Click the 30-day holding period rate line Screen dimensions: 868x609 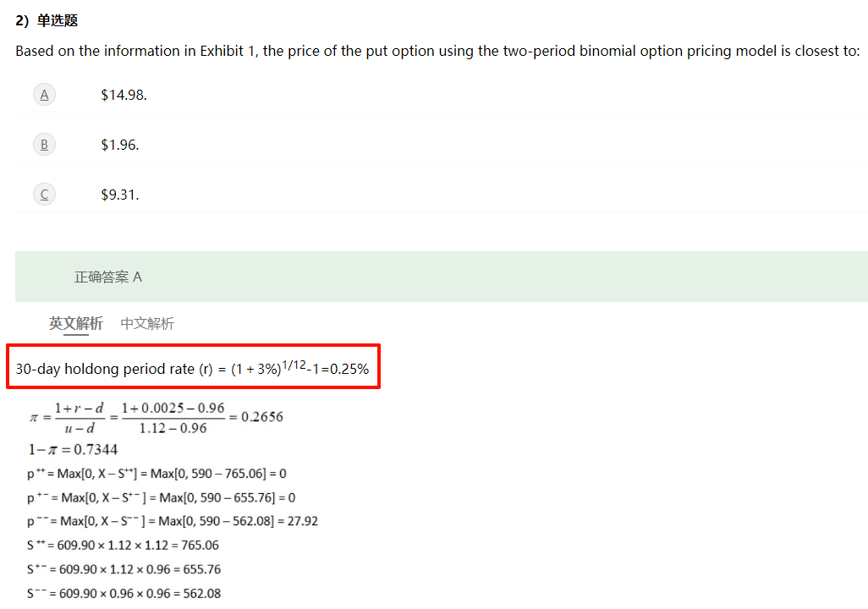click(x=192, y=370)
